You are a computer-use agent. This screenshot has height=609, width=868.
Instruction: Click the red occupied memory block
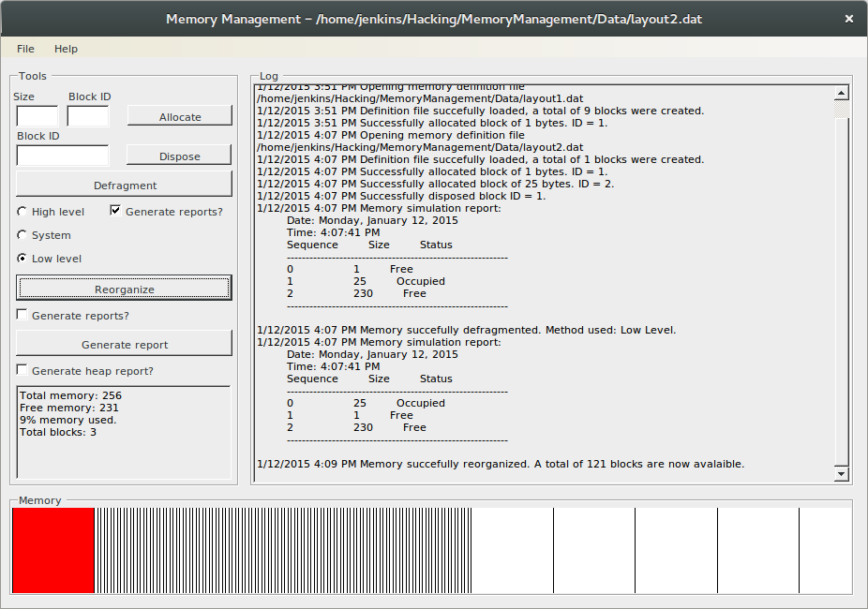[53, 550]
